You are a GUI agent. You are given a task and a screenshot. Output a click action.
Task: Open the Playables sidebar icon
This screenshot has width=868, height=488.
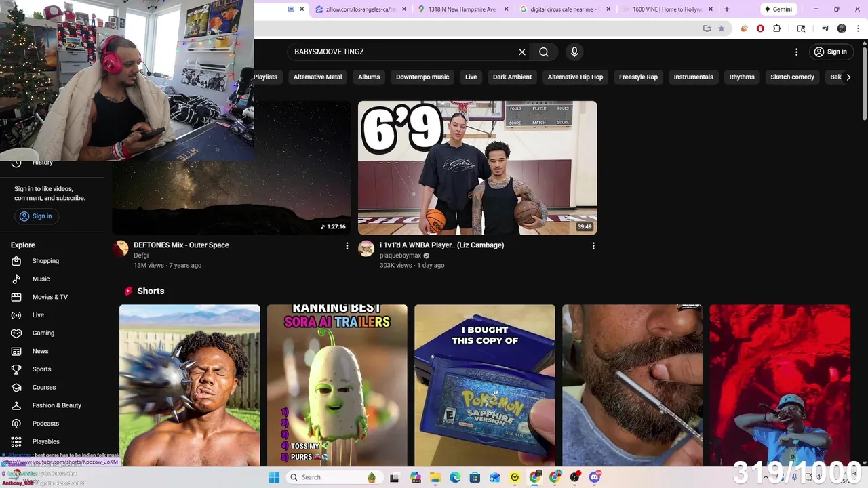[16, 441]
